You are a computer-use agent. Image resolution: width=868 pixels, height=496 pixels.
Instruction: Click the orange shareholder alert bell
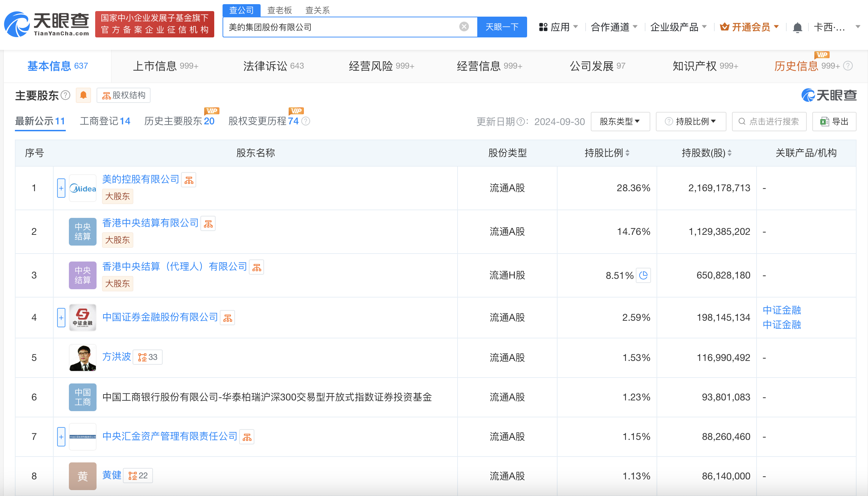point(83,95)
